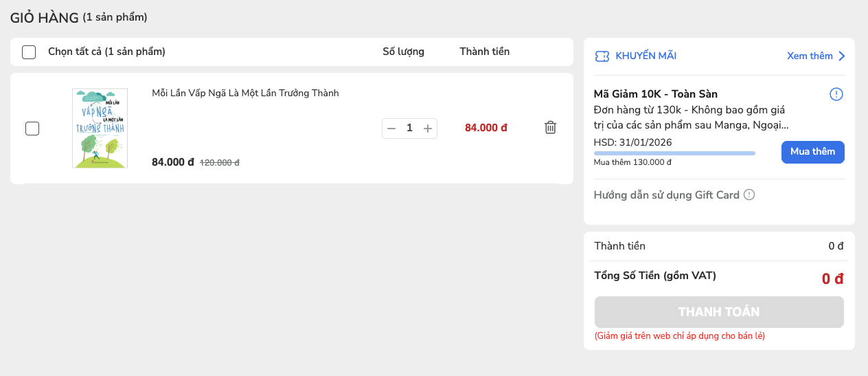
Task: Click the KHUYẾN MÃI heading
Action: 646,56
